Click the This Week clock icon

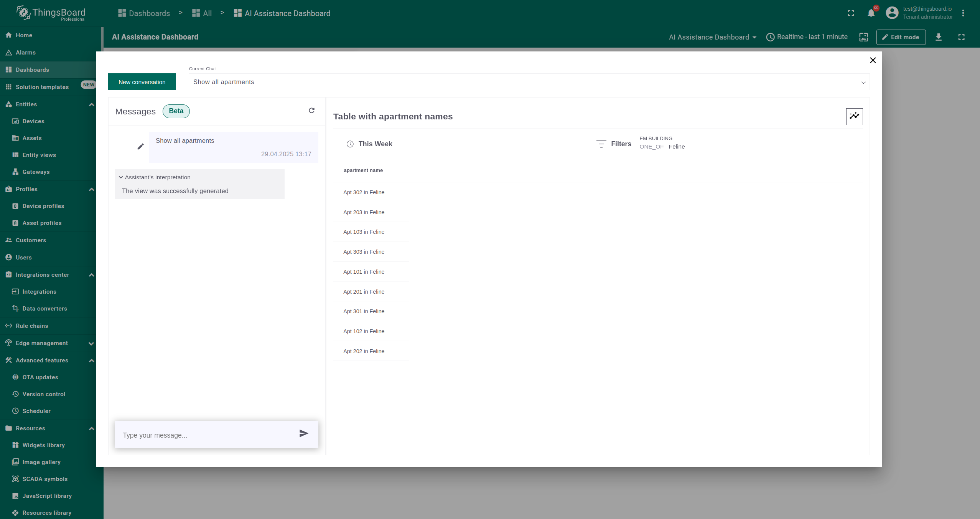[x=350, y=144]
